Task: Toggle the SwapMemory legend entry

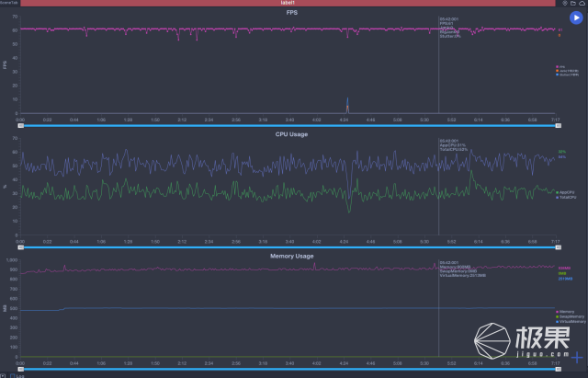Action: tap(566, 316)
